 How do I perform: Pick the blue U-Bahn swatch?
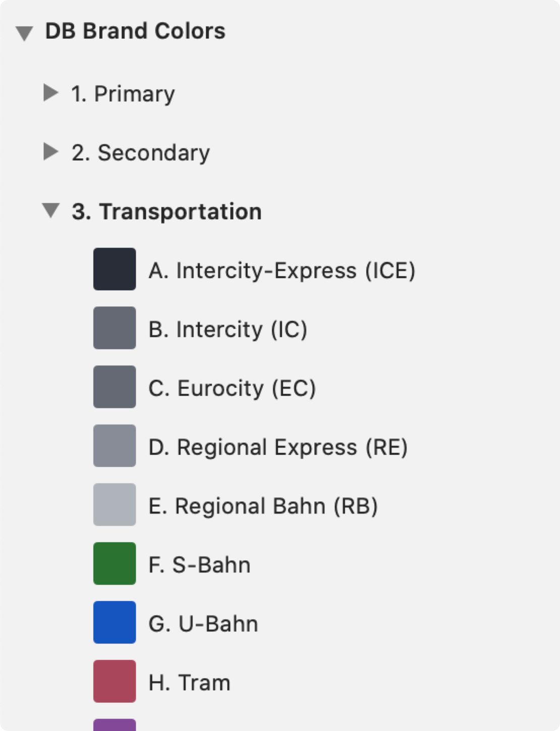tap(115, 622)
